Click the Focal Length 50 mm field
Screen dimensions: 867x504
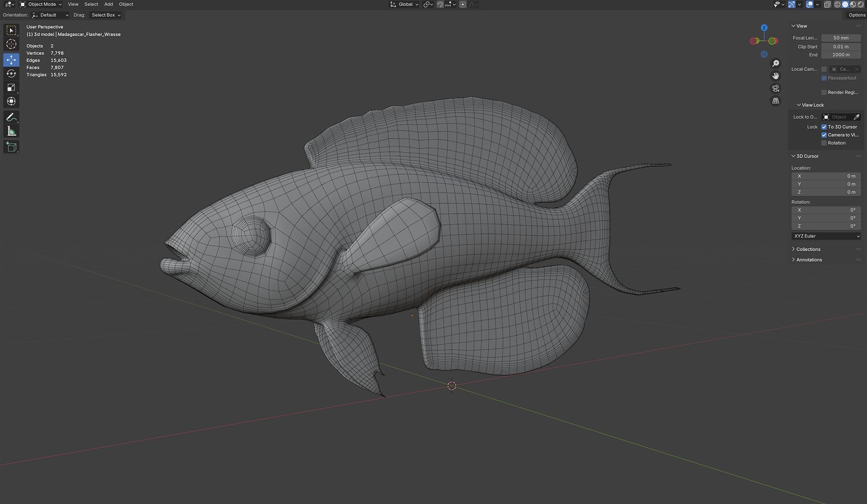click(840, 38)
